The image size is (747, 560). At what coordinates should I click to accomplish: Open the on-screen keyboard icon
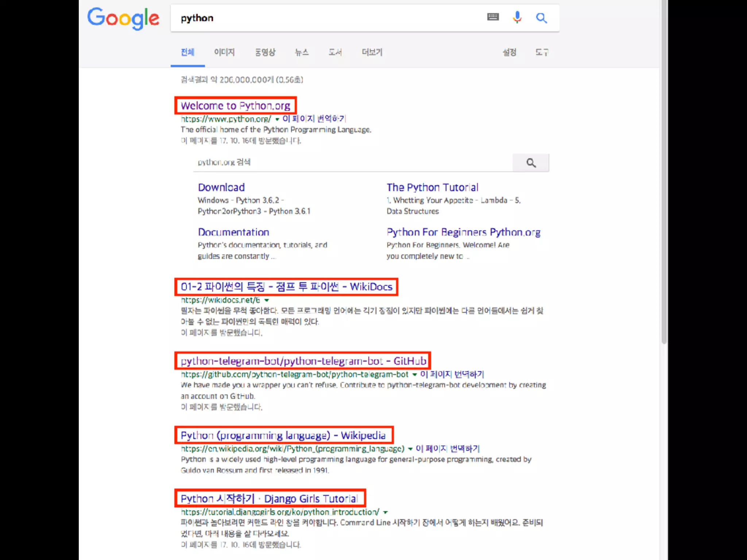pos(493,17)
